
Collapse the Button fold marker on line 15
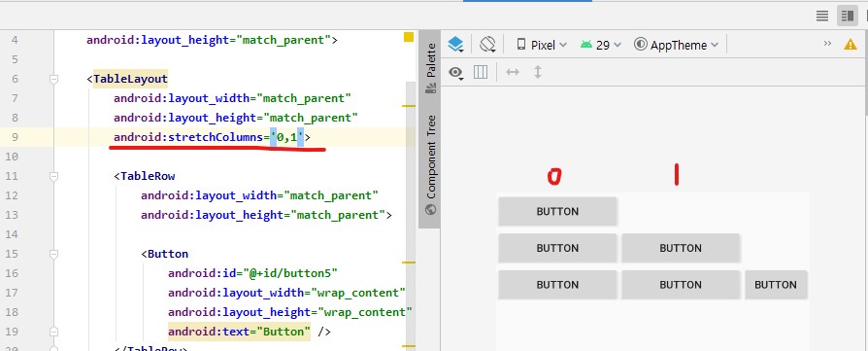click(x=53, y=254)
